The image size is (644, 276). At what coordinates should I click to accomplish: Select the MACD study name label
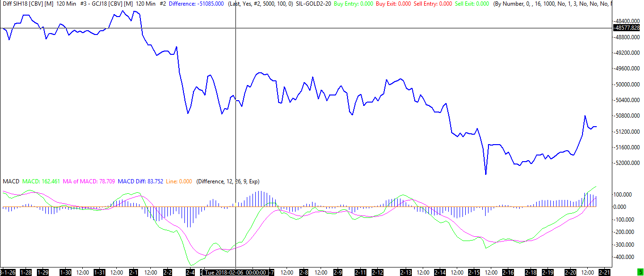click(x=11, y=181)
